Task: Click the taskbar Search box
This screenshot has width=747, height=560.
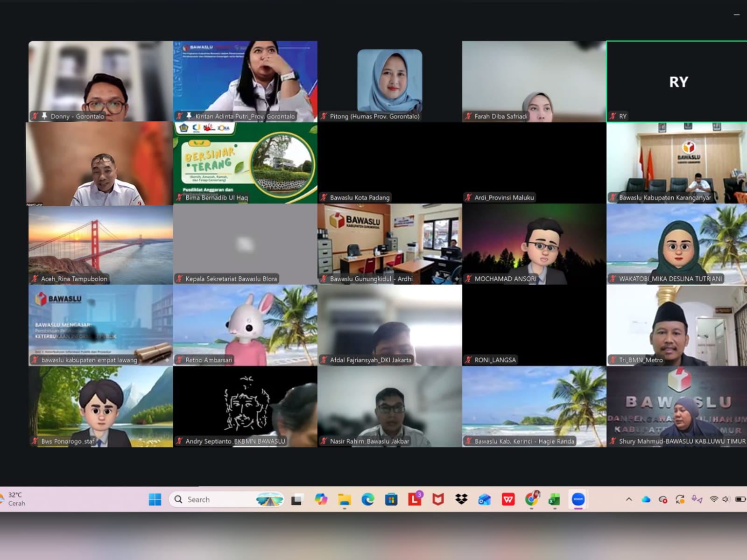Action: point(226,499)
